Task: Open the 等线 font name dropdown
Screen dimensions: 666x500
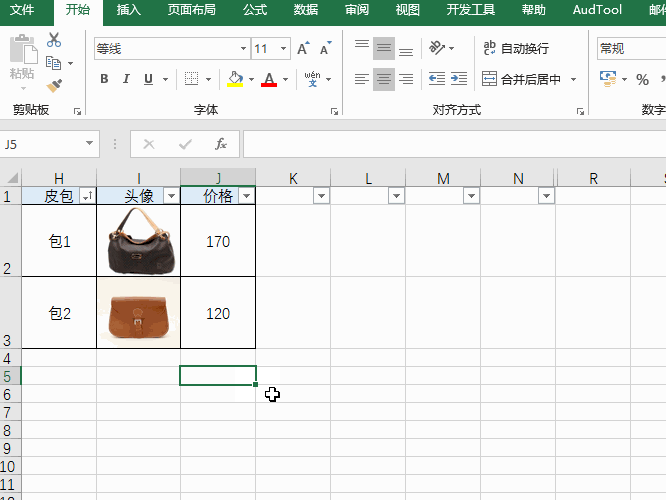Action: [x=243, y=48]
